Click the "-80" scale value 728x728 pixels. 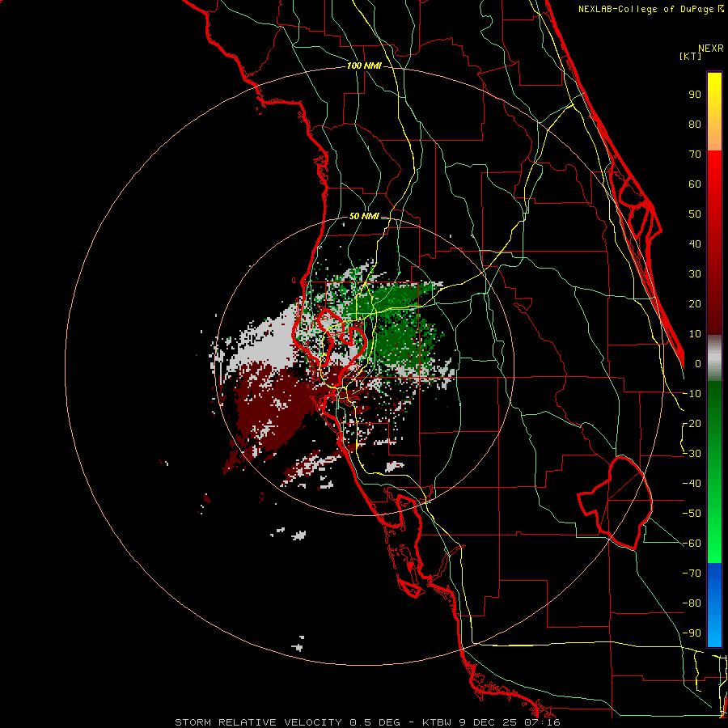coord(692,603)
